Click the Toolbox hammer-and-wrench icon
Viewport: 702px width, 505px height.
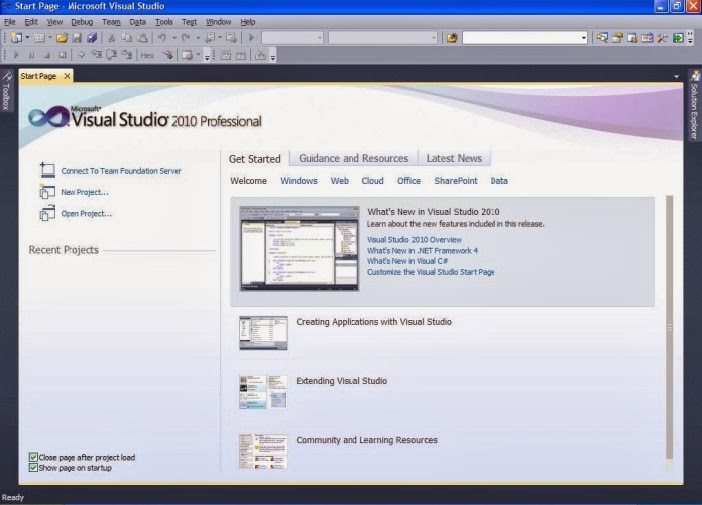click(662, 38)
